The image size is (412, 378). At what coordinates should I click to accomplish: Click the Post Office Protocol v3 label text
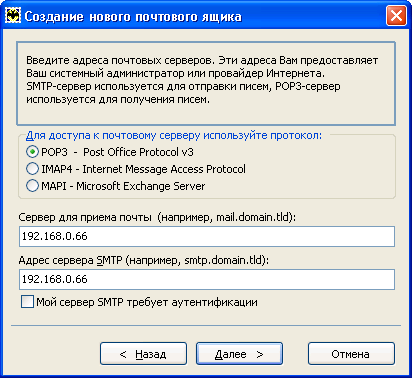[138, 152]
